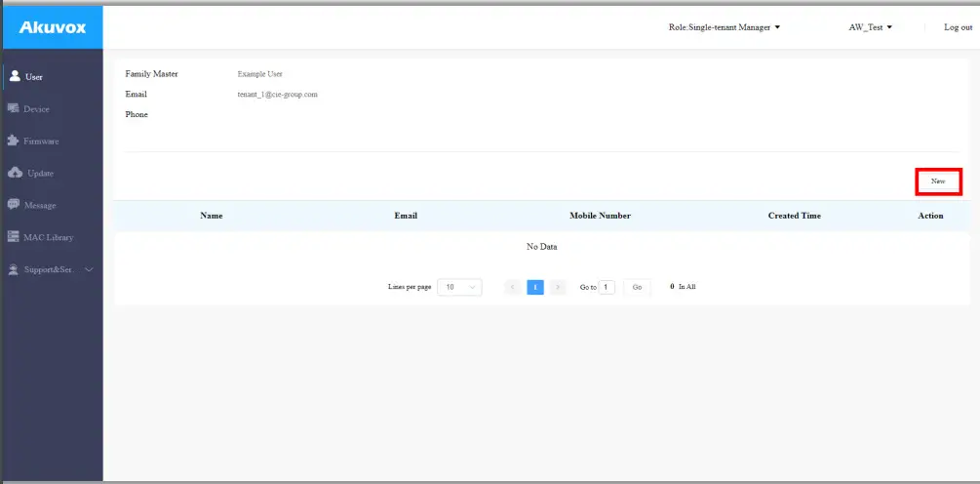
Task: Click the Go to page number field
Action: pyautogui.click(x=607, y=287)
